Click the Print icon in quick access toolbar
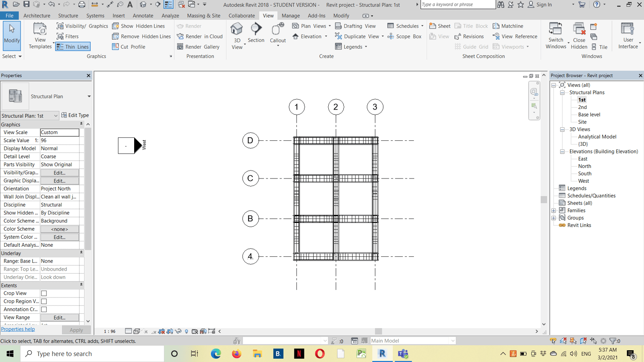The height and width of the screenshot is (362, 644). pos(82,5)
